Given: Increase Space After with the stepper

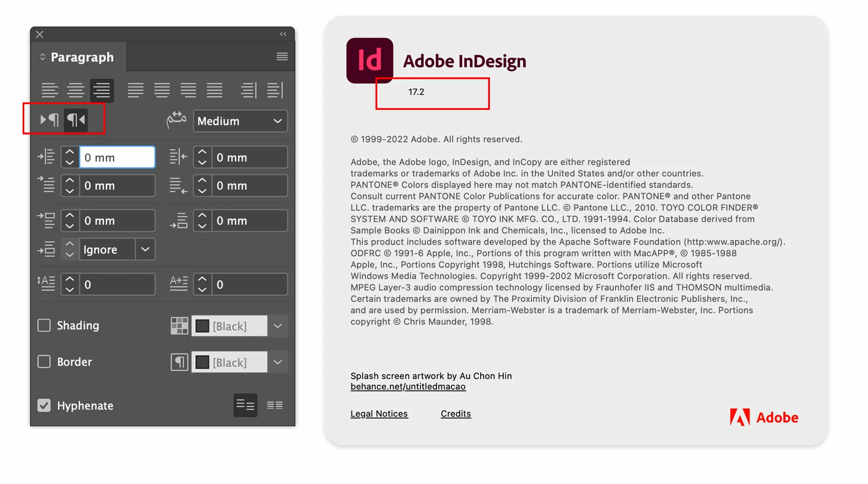Looking at the screenshot, I should tap(202, 215).
